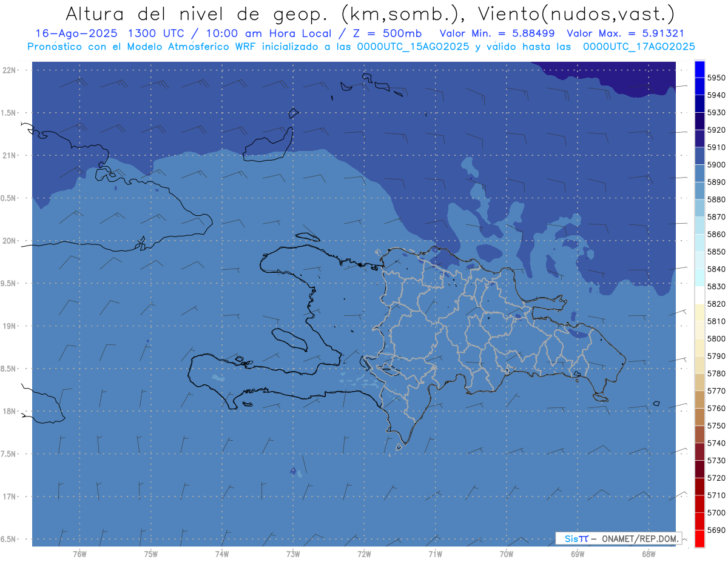Click the 73W longitude axis label
The width and height of the screenshot is (728, 562).
pyautogui.click(x=293, y=554)
